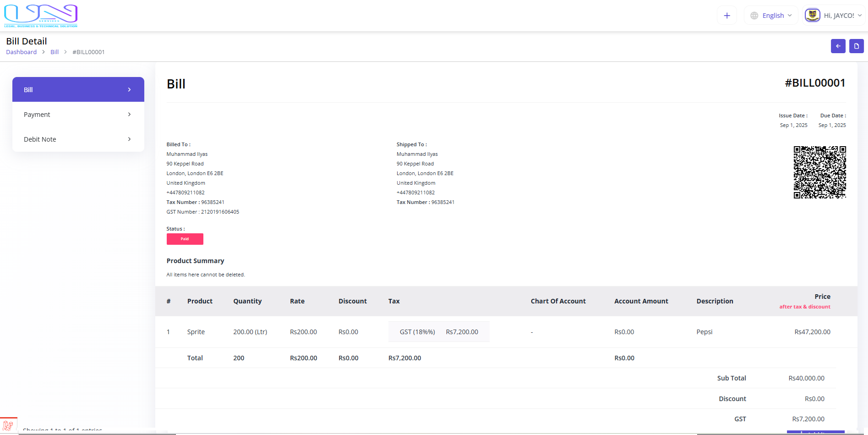Click the Bill breadcrumb link
The width and height of the screenshot is (868, 435).
pyautogui.click(x=55, y=52)
